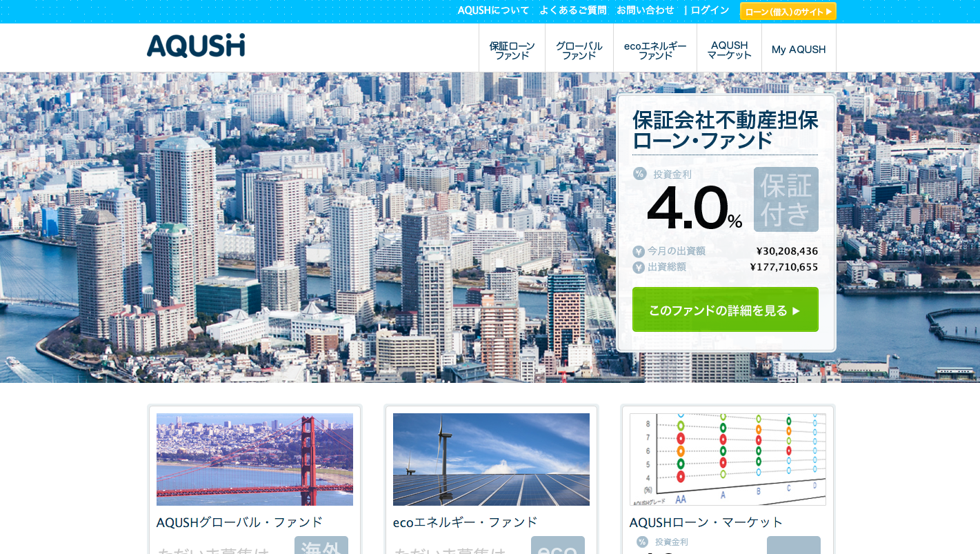
Task: Open the グローバルファンド menu item
Action: click(x=579, y=50)
